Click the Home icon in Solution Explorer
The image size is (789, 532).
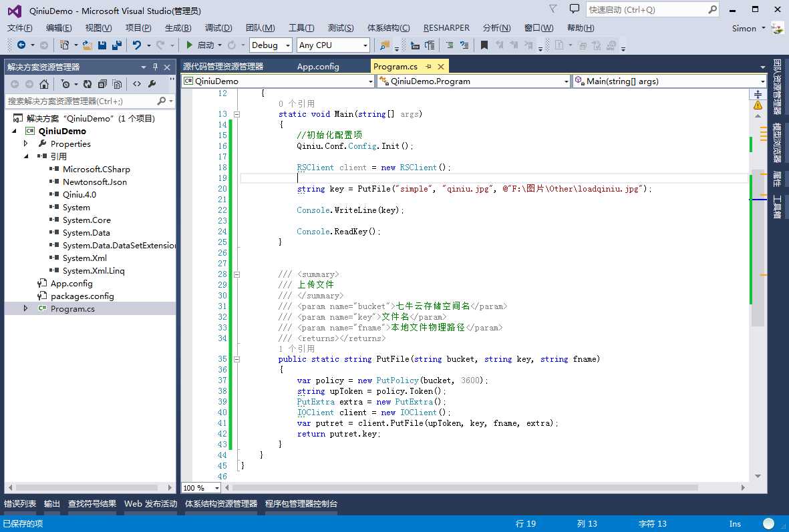(44, 84)
